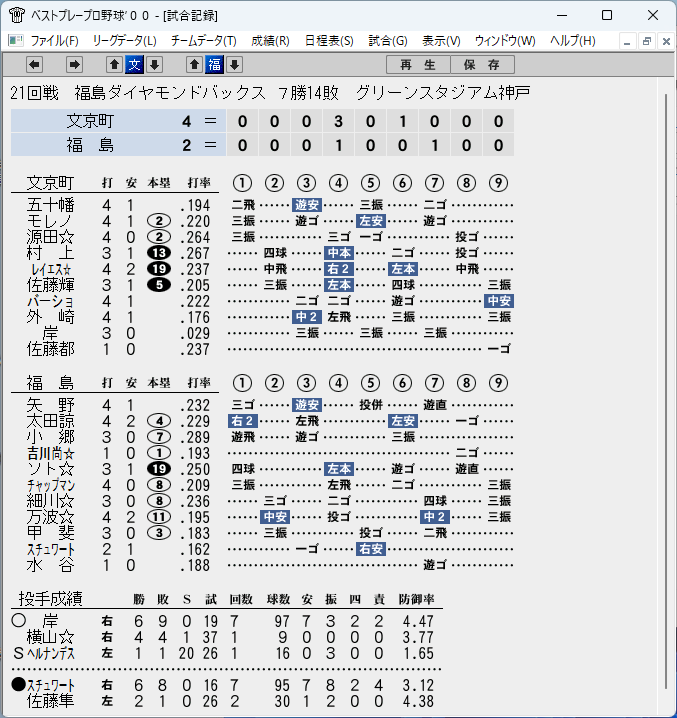Click バーショ's 中安 hit cell
Screen dimensions: 677x718
click(x=499, y=301)
